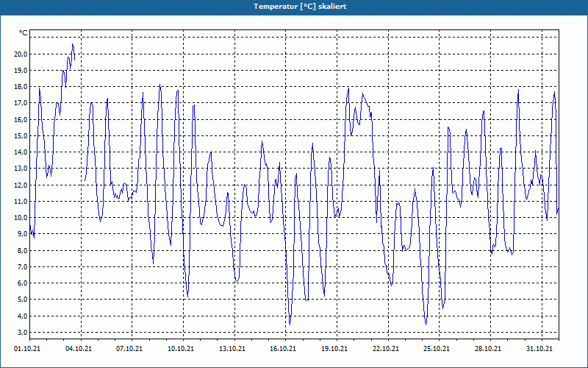The height and width of the screenshot is (368, 588).
Task: Click the chart title 'Temperatur [°C] skaliert'
Action: [x=300, y=7]
